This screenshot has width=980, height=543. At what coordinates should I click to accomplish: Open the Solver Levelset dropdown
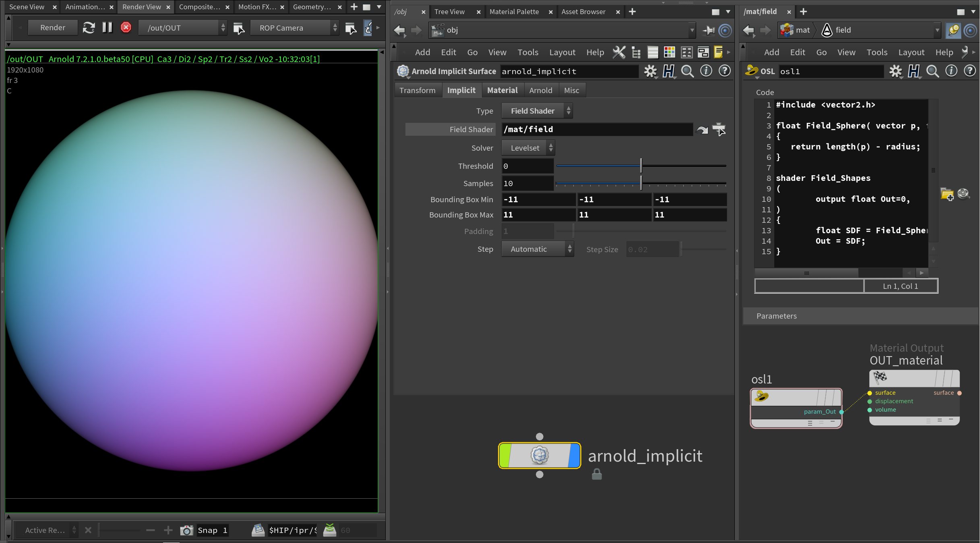528,148
